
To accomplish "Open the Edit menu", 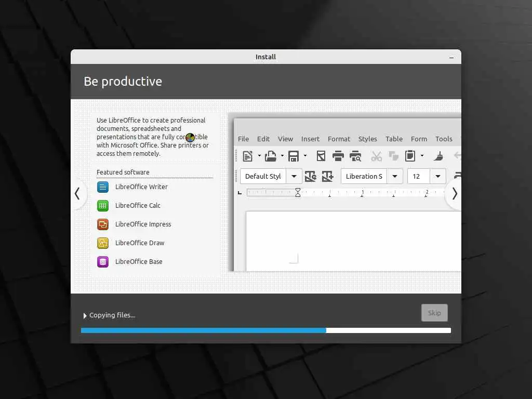I will coord(263,139).
